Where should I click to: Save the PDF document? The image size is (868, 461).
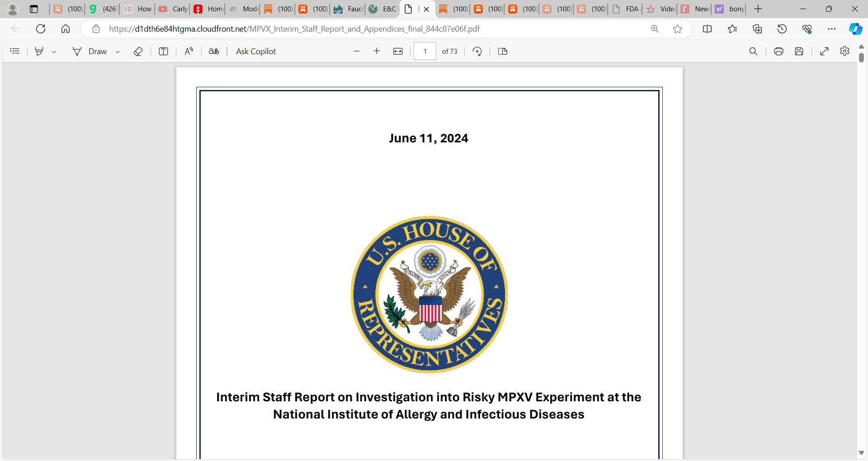point(799,52)
